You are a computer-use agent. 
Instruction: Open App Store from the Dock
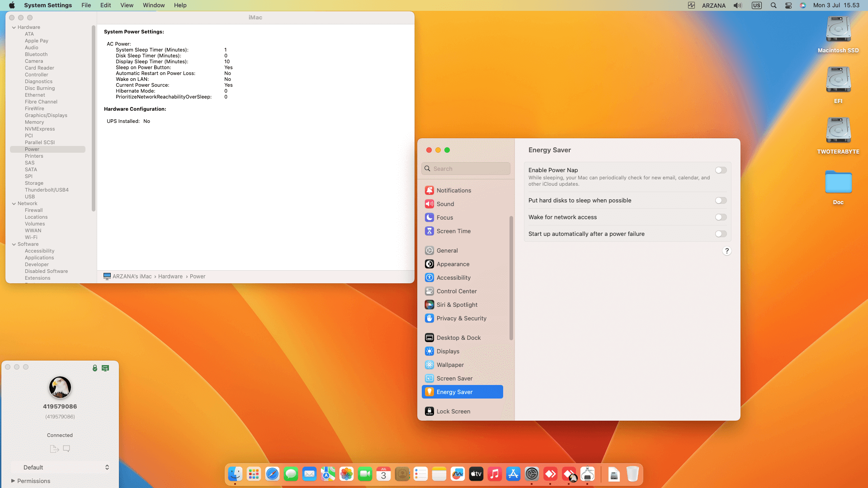[513, 474]
